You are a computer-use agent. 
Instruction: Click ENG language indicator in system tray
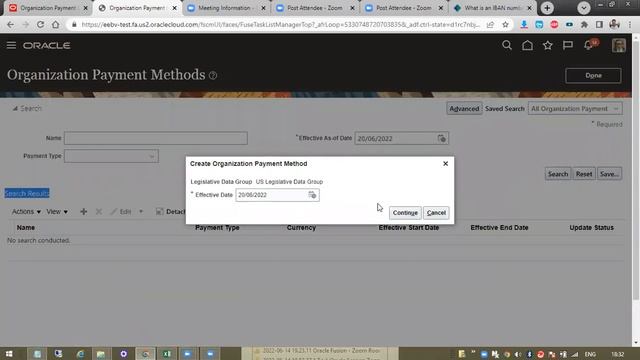tap(590, 354)
